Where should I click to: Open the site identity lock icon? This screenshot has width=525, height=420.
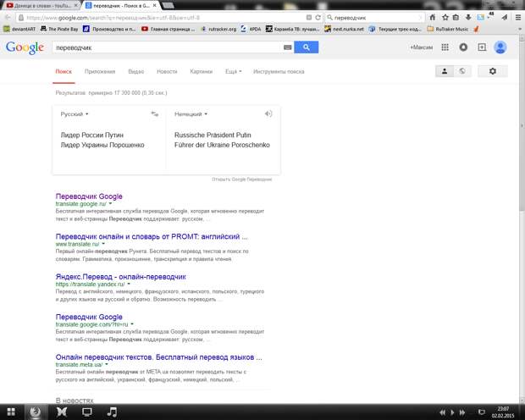click(21, 18)
